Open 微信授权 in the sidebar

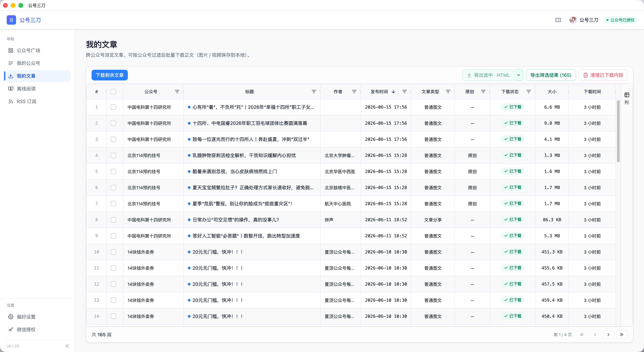coord(38,330)
